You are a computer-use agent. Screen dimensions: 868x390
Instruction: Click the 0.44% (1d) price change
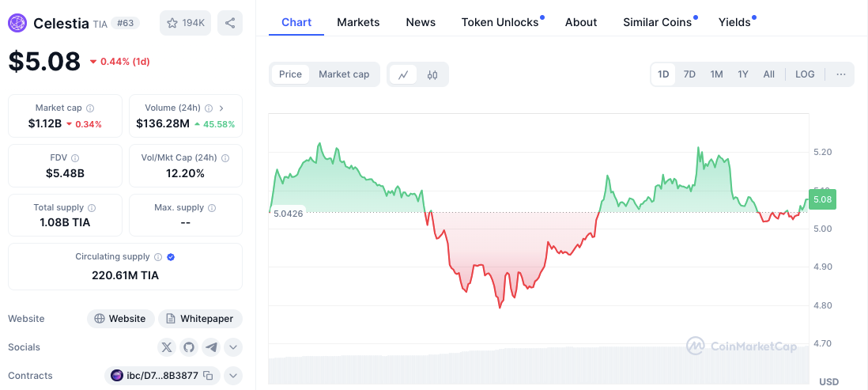coord(119,62)
